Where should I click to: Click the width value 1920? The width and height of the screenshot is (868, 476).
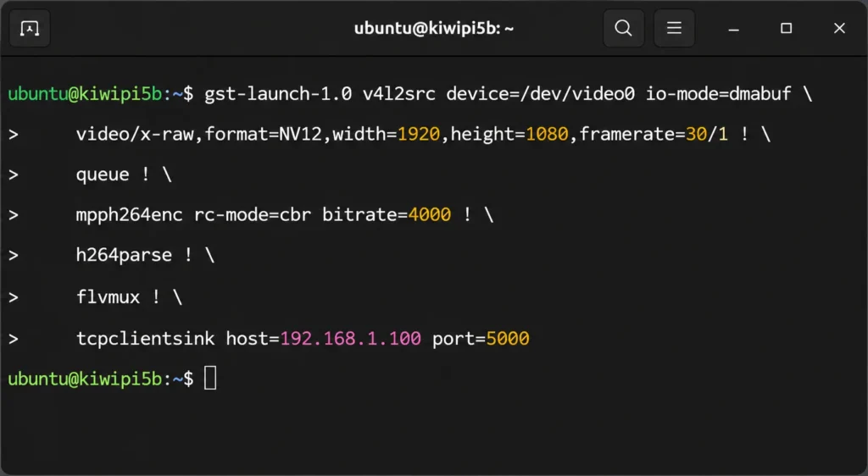point(419,135)
